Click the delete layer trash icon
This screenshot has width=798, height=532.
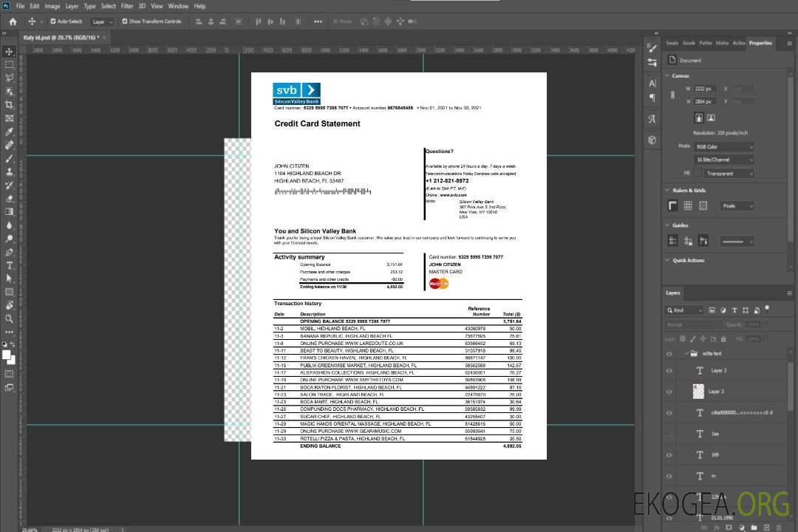[x=779, y=528]
